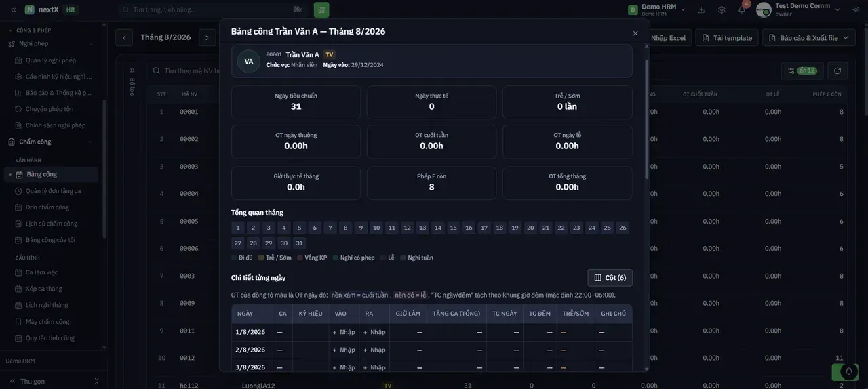Open the green app grid launcher
This screenshot has height=389, width=868.
321,9
